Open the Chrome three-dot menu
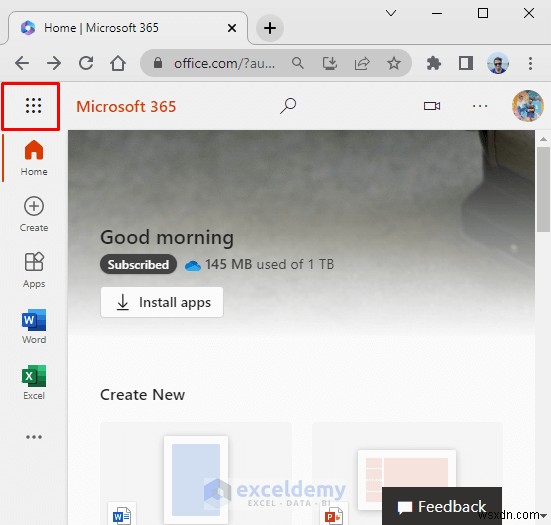Screen dimensions: 551x525 tap(530, 63)
